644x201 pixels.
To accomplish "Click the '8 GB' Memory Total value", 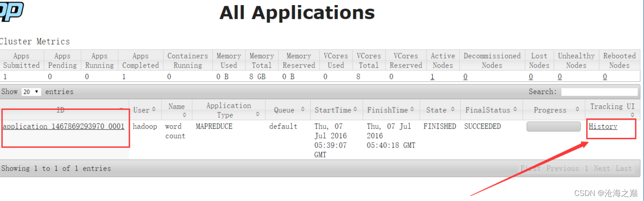I will pos(258,77).
